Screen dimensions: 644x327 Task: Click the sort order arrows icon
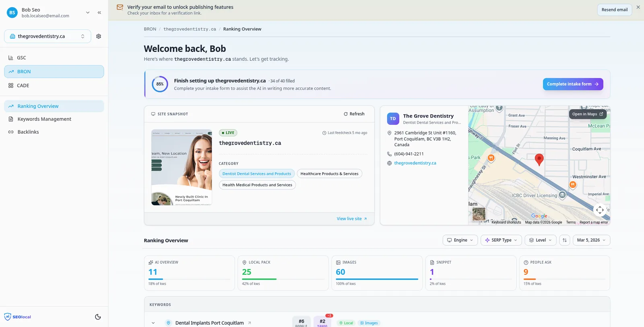pos(564,240)
